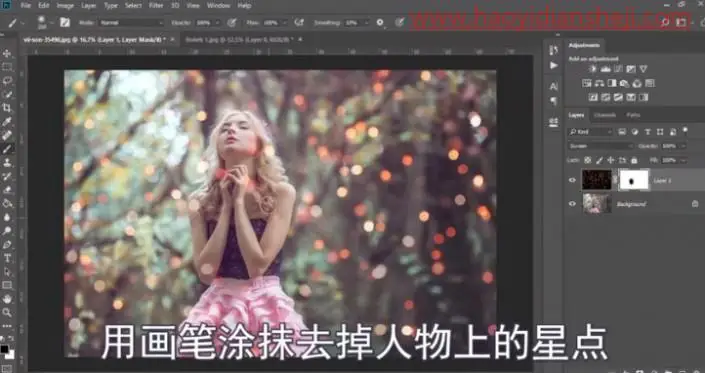Toggle the layer filter on/off switch
The image size is (705, 373).
coord(685,130)
